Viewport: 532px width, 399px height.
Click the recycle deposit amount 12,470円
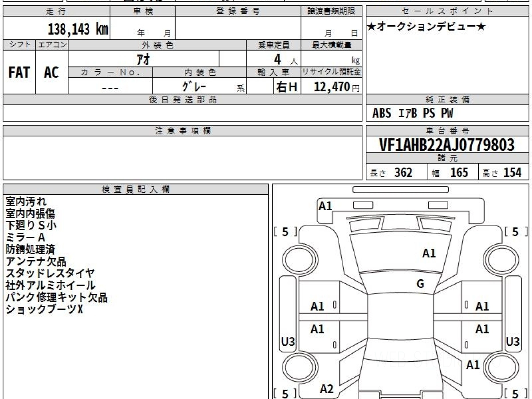point(337,87)
